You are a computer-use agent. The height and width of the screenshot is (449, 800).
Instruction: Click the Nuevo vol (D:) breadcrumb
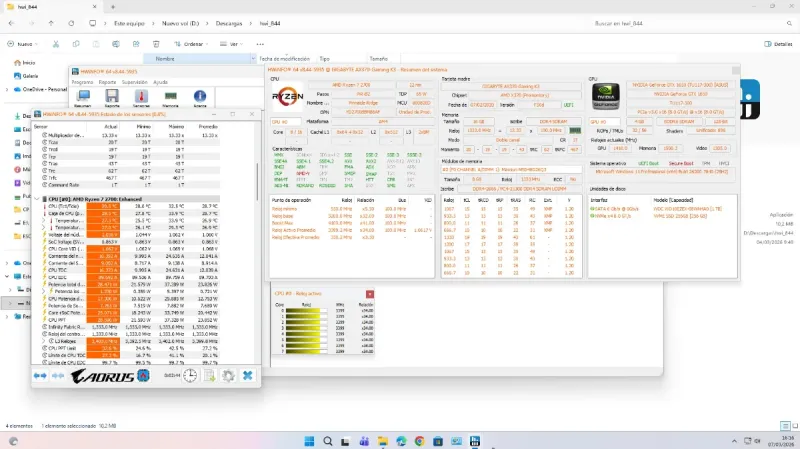click(x=180, y=23)
